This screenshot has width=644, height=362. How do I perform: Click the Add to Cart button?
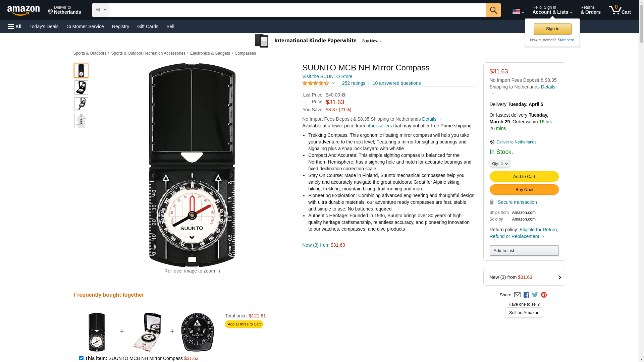(x=524, y=177)
